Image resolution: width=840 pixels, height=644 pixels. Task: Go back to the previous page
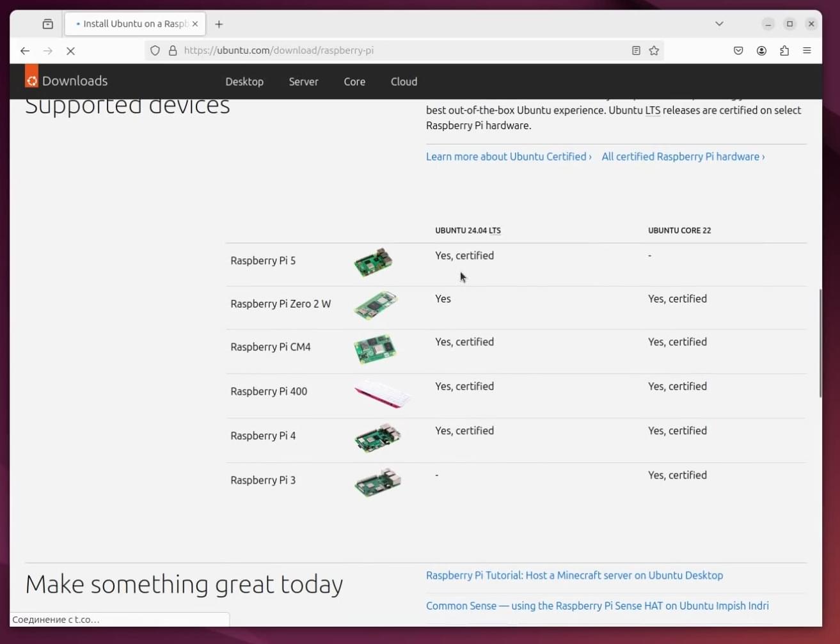point(25,51)
